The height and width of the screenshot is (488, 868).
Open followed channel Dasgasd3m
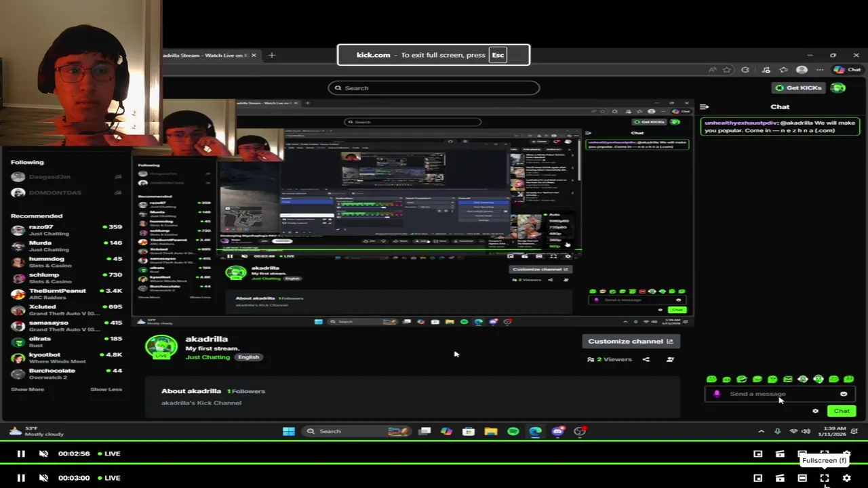tap(66, 176)
